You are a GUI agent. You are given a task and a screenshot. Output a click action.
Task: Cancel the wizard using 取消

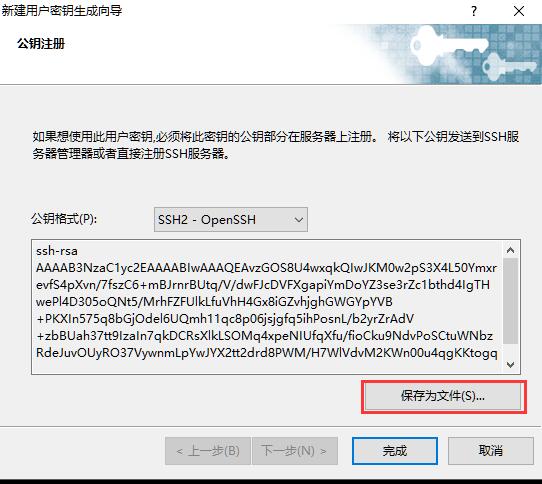(491, 451)
